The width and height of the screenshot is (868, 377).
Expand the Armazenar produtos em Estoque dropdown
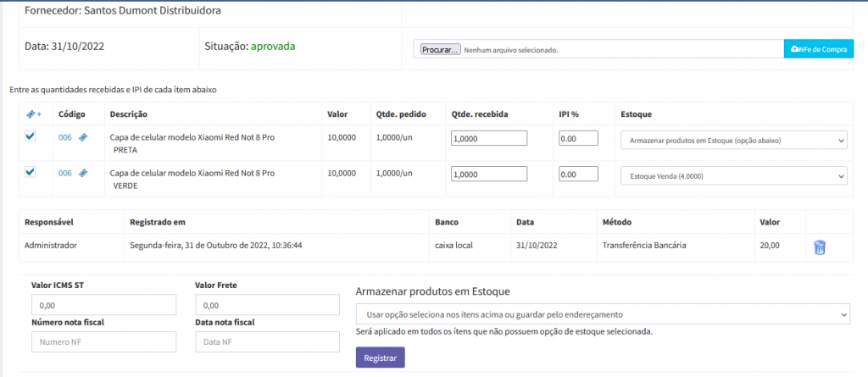pos(602,314)
